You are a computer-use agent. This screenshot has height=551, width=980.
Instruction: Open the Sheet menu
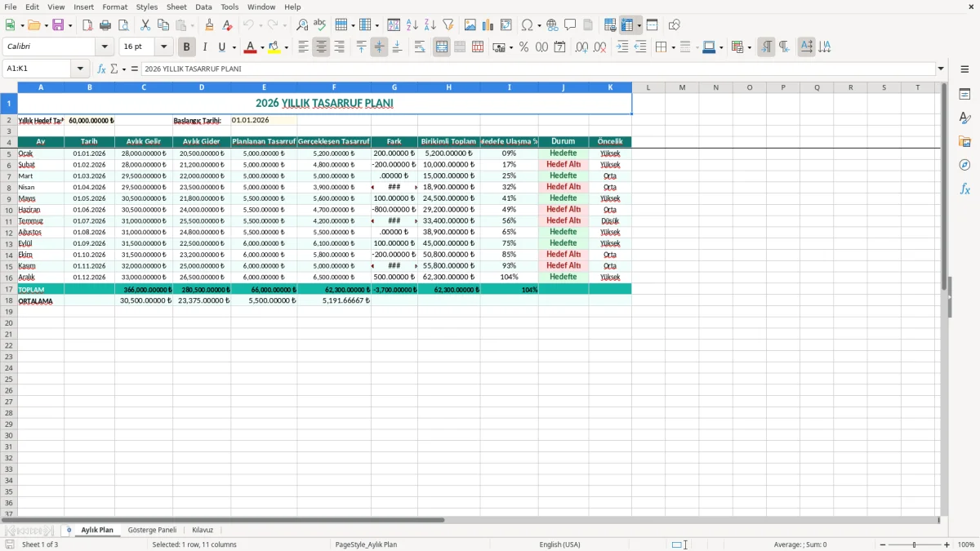(x=176, y=7)
